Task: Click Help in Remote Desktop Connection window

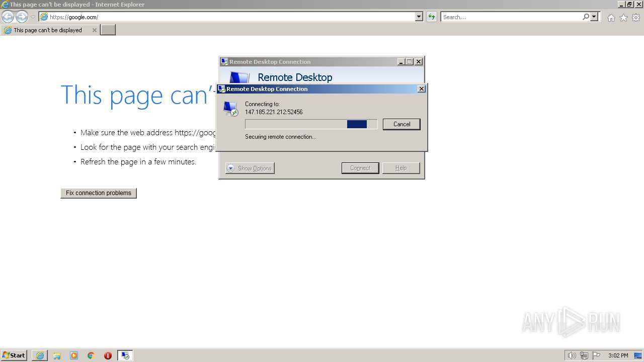Action: (x=401, y=168)
